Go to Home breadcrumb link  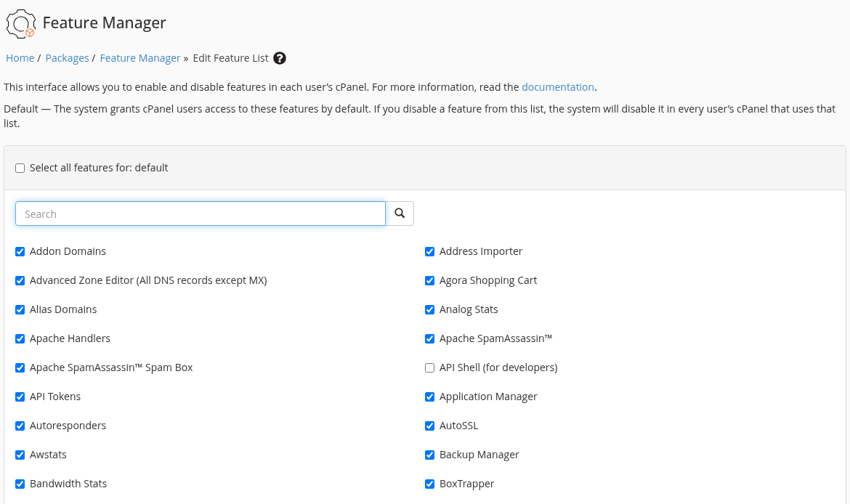(x=20, y=58)
